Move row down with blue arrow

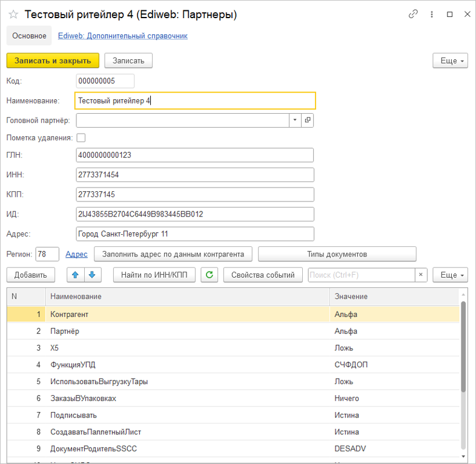(x=92, y=275)
